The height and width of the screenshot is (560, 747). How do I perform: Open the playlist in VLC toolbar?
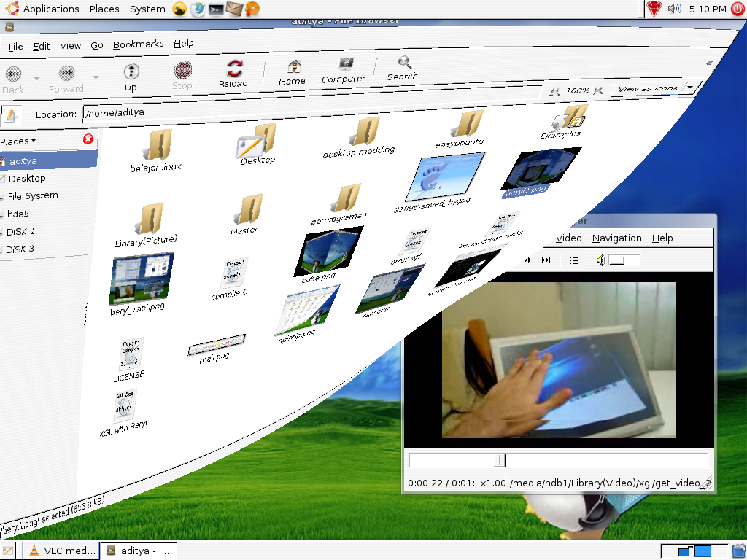(574, 260)
